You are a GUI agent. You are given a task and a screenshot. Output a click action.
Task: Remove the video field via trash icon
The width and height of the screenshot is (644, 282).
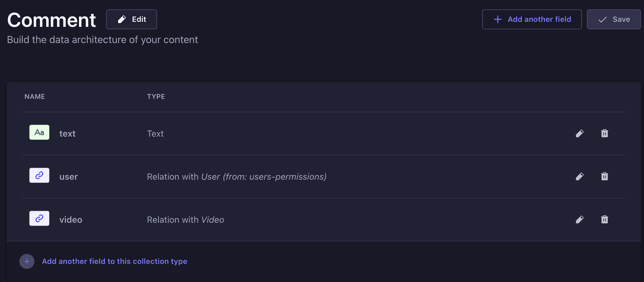point(605,220)
